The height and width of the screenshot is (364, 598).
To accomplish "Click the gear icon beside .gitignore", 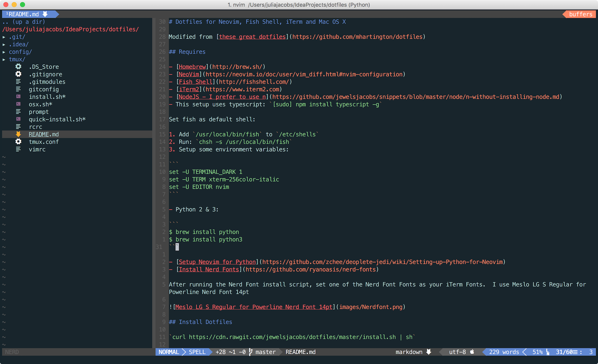I will (18, 74).
